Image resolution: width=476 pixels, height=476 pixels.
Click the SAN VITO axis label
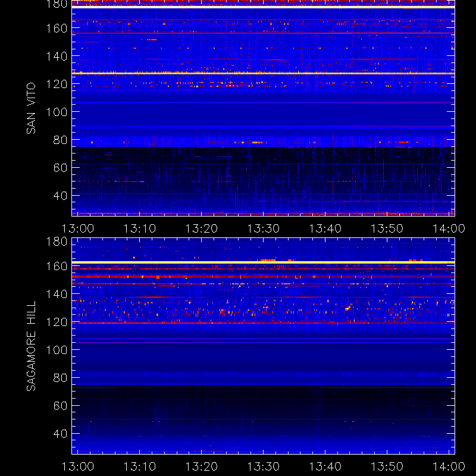[x=31, y=108]
